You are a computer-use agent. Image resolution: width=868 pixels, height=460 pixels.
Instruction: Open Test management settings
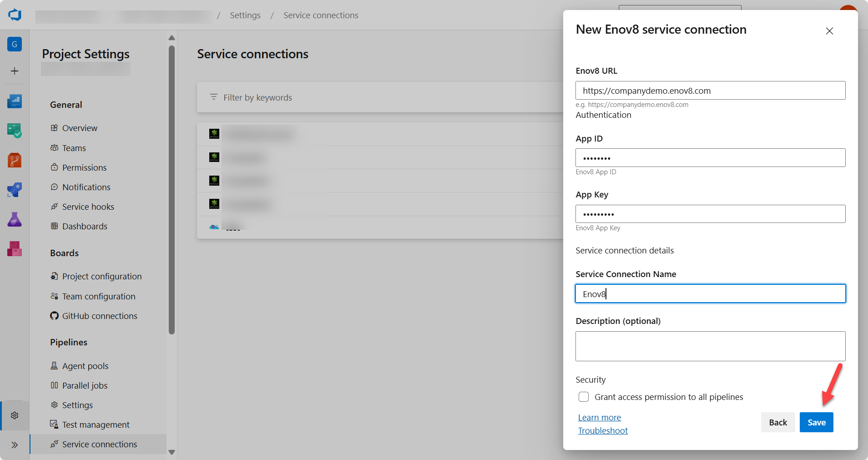96,425
